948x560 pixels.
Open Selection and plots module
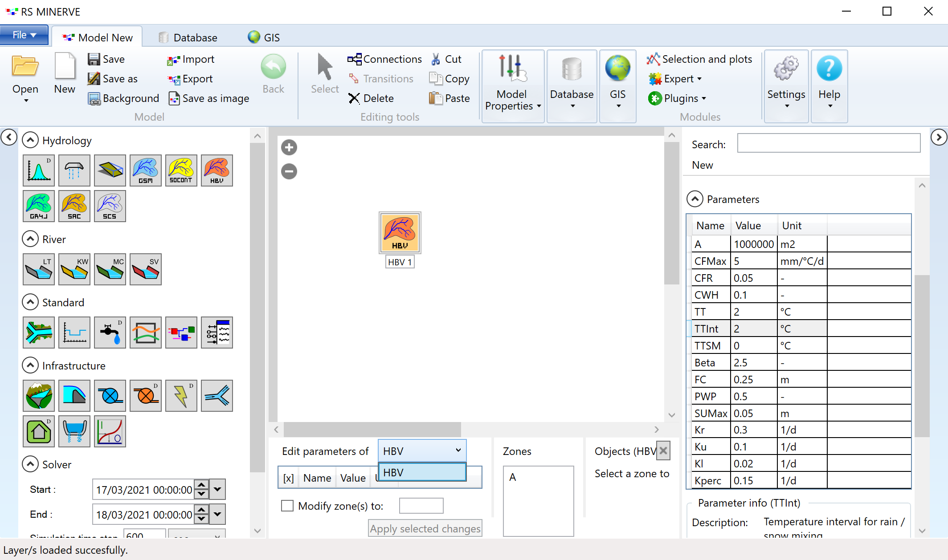[699, 59]
